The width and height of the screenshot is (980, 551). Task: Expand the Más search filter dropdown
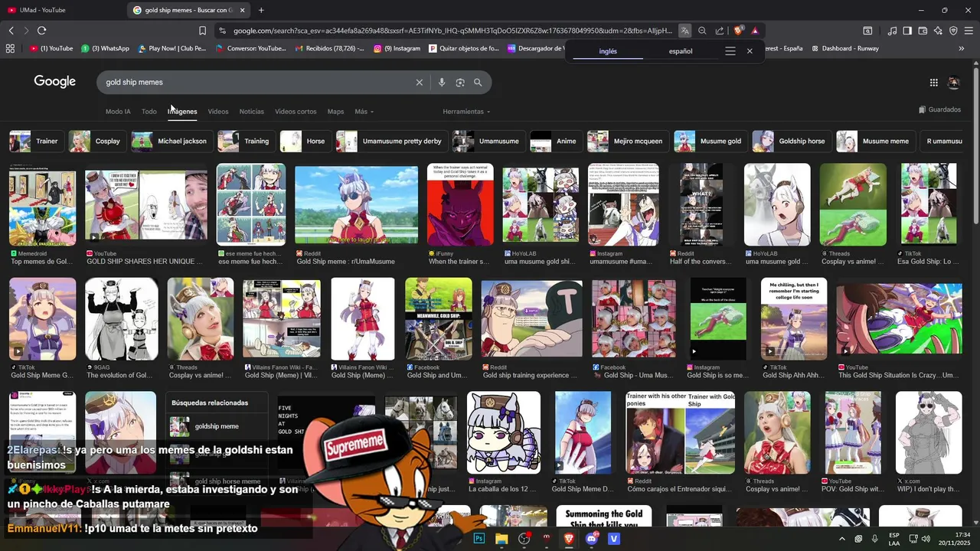pyautogui.click(x=364, y=112)
